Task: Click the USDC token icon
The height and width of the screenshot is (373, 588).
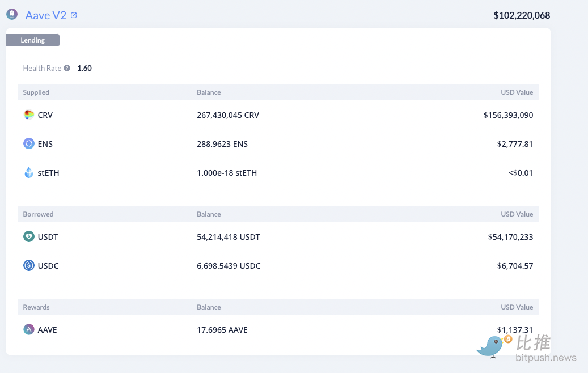Action: point(29,266)
